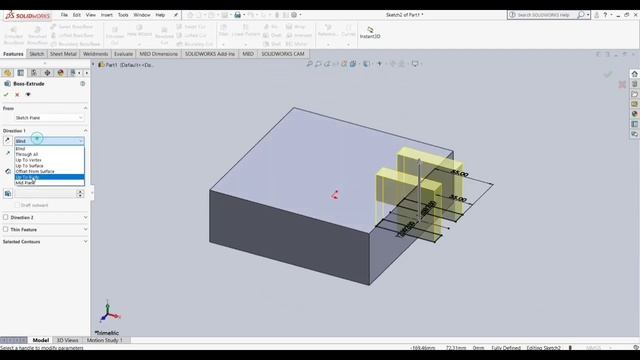Expand the Thin Feature section chevron
This screenshot has width=640, height=360.
tap(85, 229)
